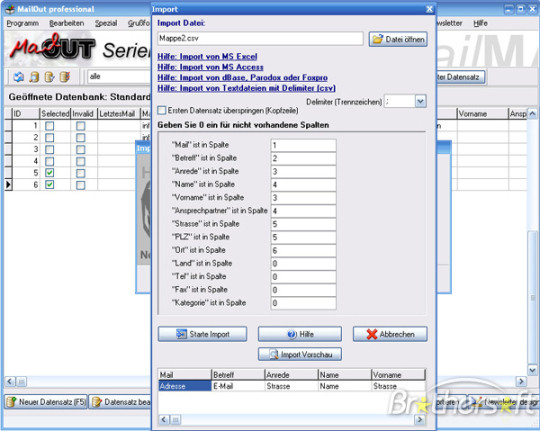The height and width of the screenshot is (431, 540).
Task: Click the 'LetztesMail' column header
Action: [119, 114]
